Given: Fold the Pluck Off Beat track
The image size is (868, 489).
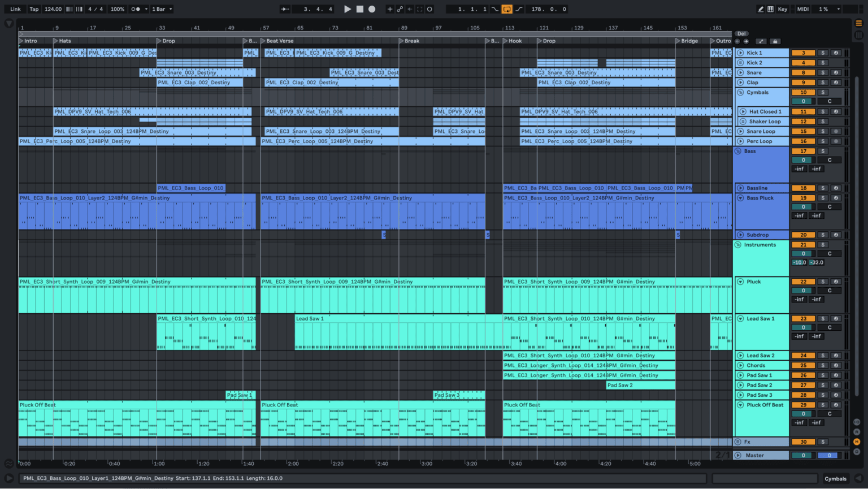Looking at the screenshot, I should (x=740, y=405).
